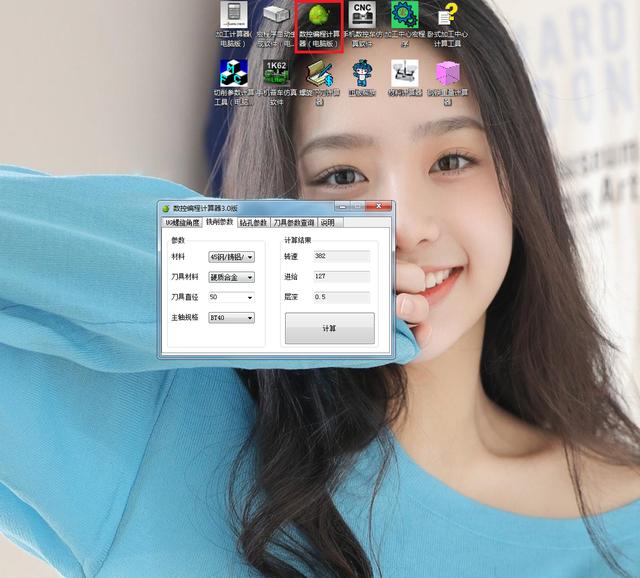Switch to the UG螺旋角度 tab
This screenshot has height=578, width=640.
click(x=182, y=223)
